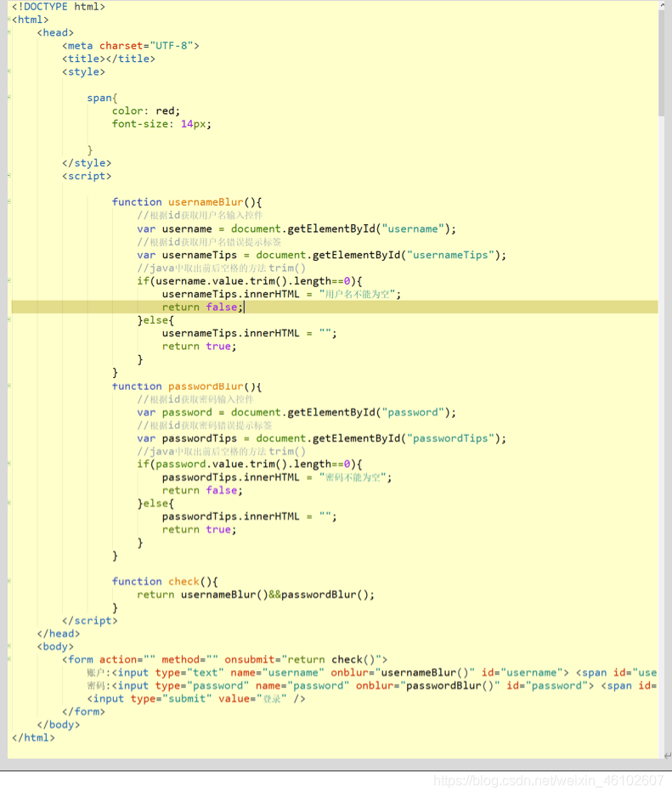Collapse the span CSS rule fold marker
This screenshot has height=796, width=672.
9,98
